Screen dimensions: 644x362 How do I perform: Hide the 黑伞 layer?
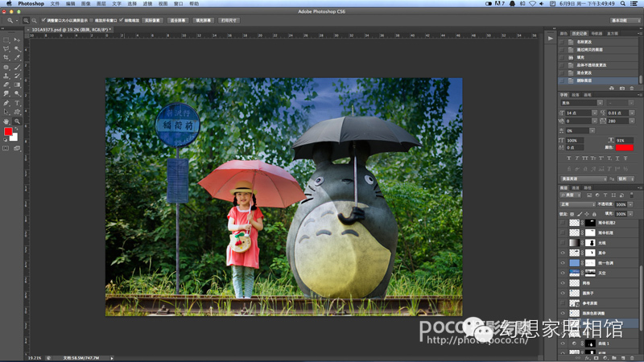(x=563, y=253)
